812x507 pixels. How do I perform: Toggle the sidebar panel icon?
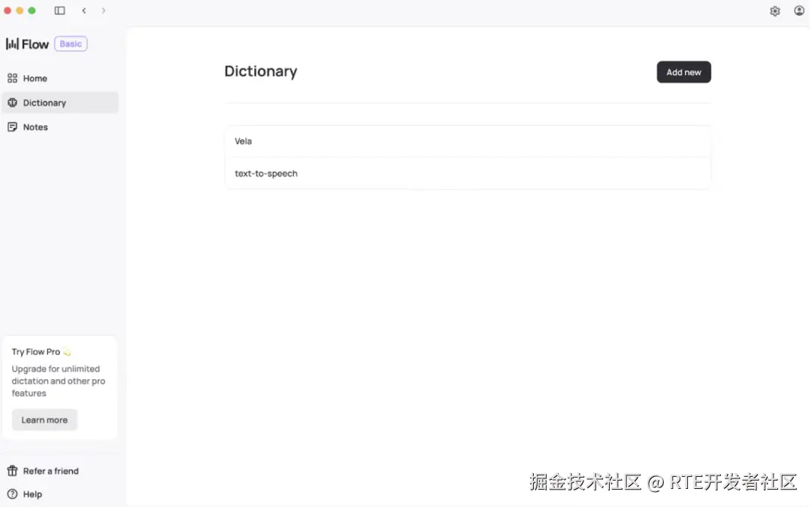59,11
